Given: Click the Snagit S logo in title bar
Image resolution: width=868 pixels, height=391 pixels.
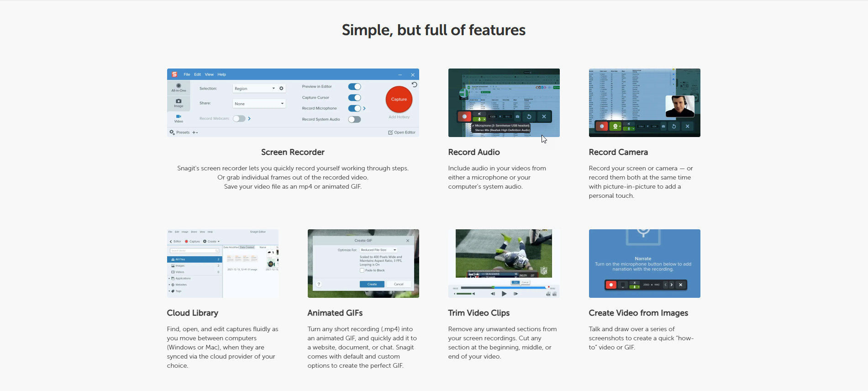Looking at the screenshot, I should click(x=174, y=74).
